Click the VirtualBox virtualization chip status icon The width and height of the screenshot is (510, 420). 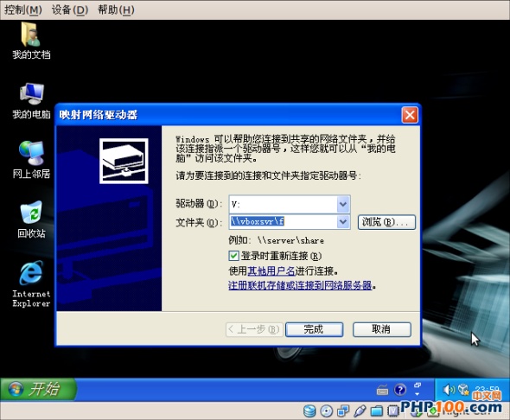click(x=393, y=411)
